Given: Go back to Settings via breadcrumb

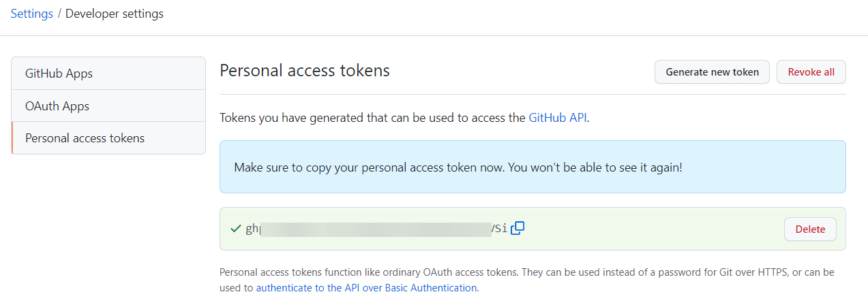Looking at the screenshot, I should click(32, 14).
